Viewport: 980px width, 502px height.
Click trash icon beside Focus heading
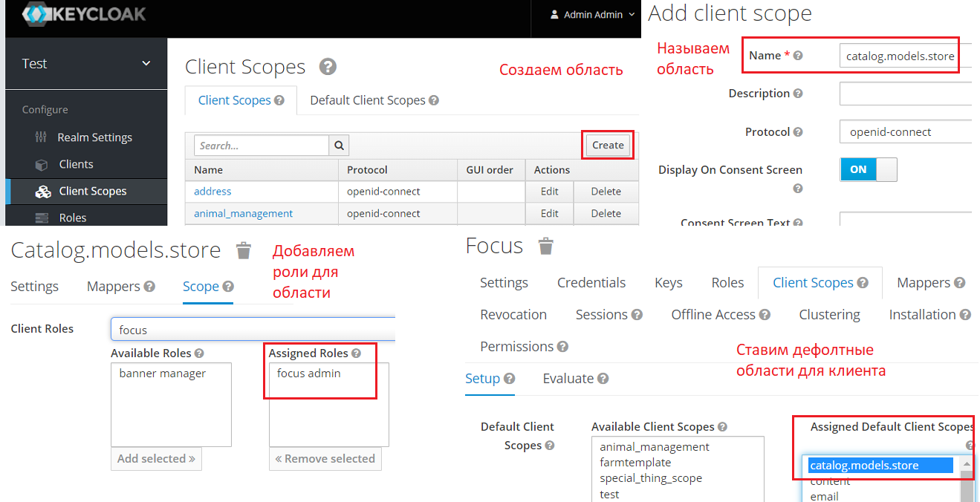coord(546,246)
